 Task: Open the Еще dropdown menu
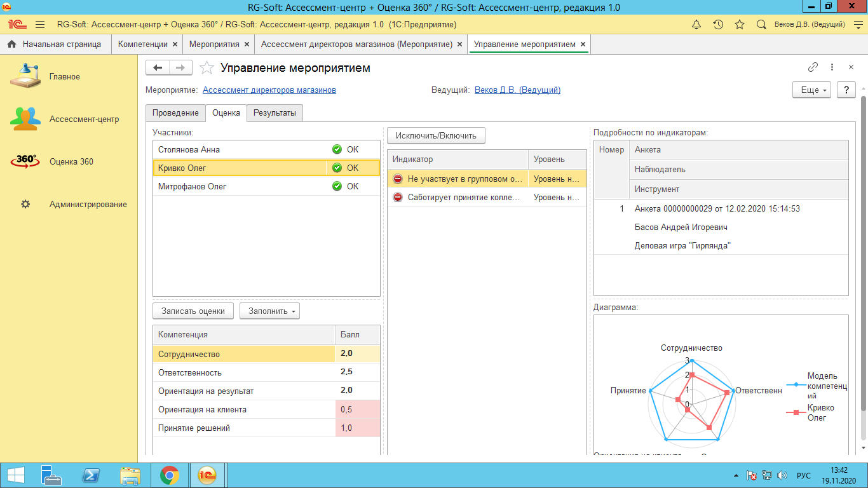[x=812, y=90]
